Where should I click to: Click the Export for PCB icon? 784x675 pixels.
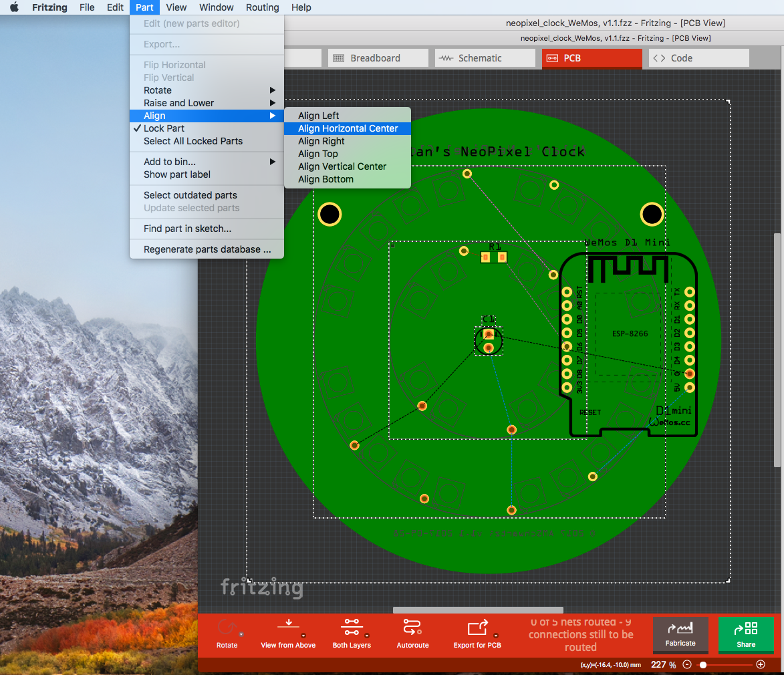[477, 628]
